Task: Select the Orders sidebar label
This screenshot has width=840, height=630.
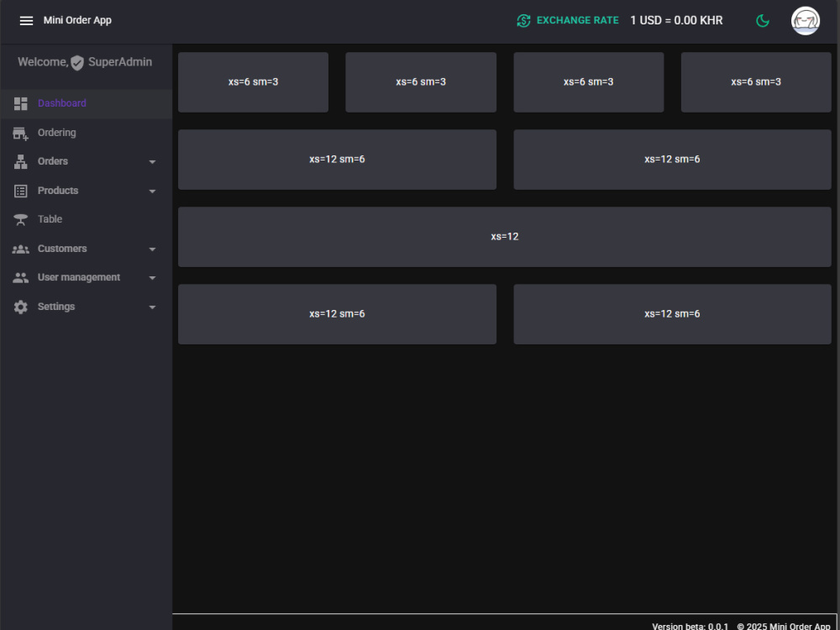Action: 52,161
